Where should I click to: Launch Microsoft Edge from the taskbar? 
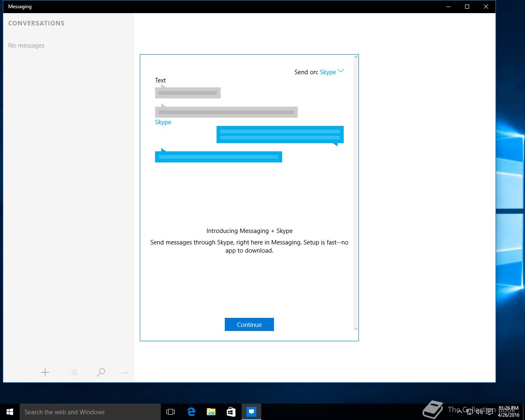coord(191,412)
